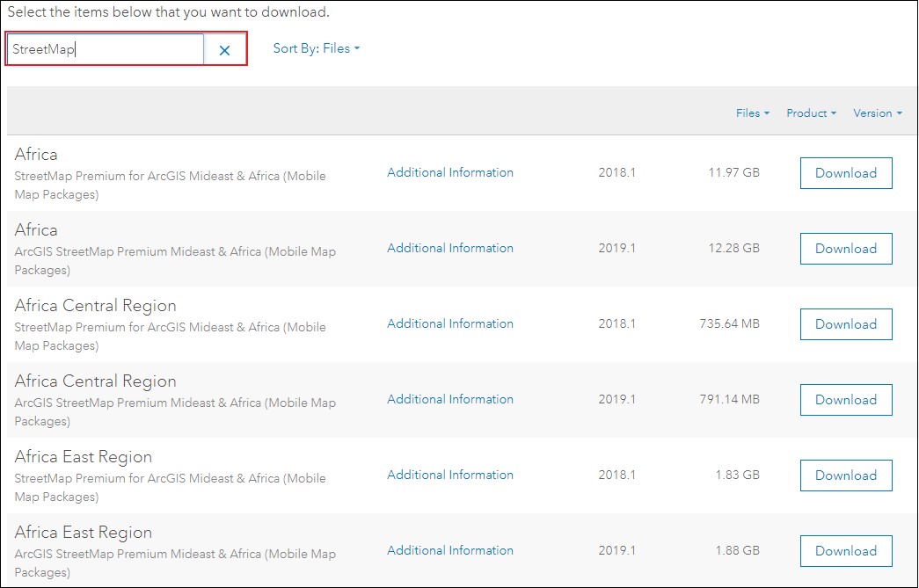Open Additional Information for Africa Central Region 2019.1
The image size is (919, 588).
450,399
